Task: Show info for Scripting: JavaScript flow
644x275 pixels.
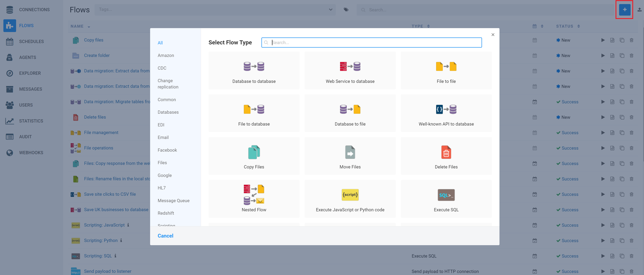Action: pyautogui.click(x=128, y=225)
